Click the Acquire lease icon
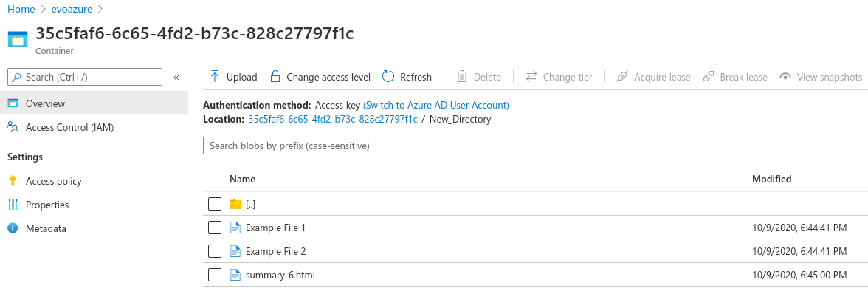The height and width of the screenshot is (294, 868). pyautogui.click(x=622, y=76)
